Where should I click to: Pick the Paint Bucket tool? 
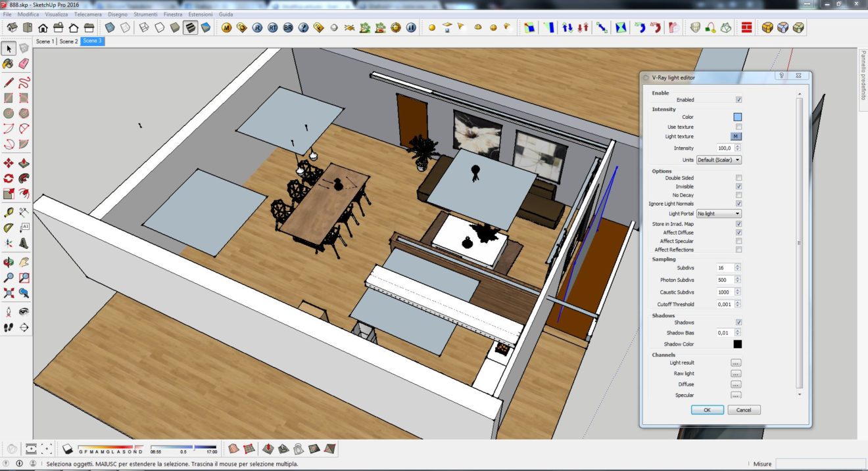click(x=9, y=64)
